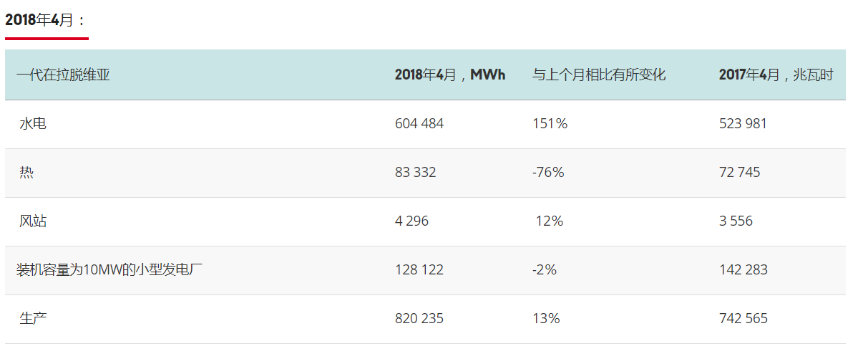Select the value 83 332
Viewport: 868px width, 364px height.
(x=415, y=172)
